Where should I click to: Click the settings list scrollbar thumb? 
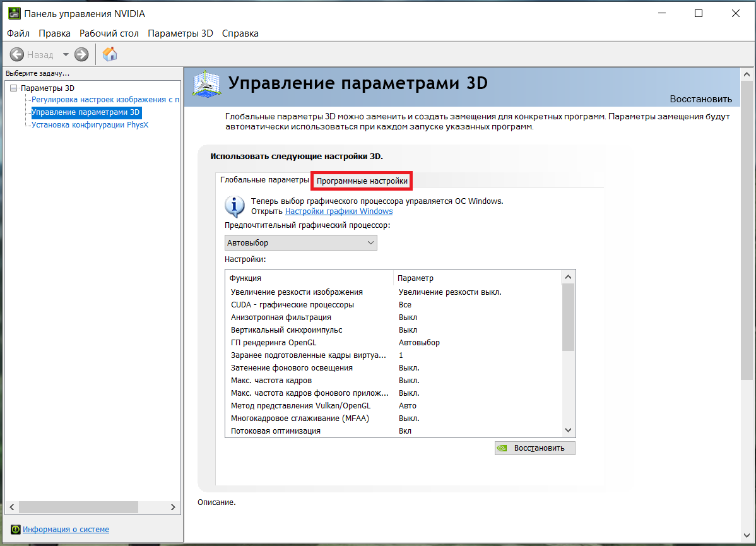[x=569, y=317]
